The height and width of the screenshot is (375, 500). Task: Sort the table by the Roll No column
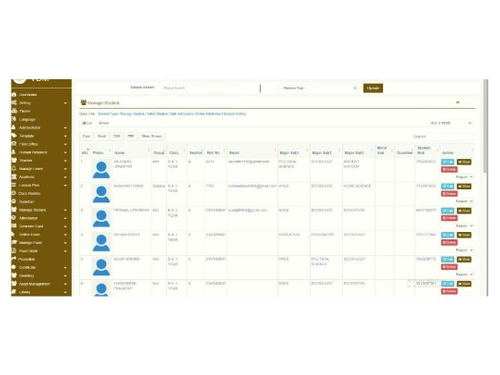point(215,152)
